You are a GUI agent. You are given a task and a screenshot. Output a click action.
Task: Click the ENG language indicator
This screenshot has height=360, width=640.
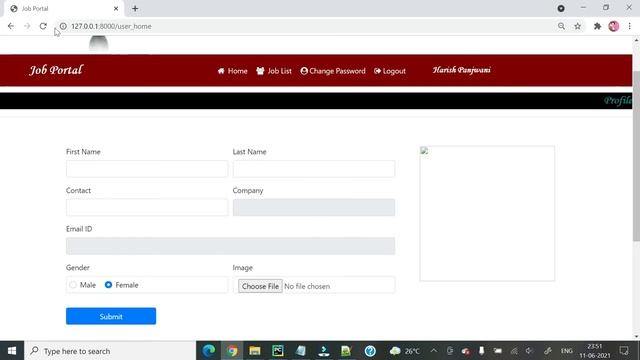coord(567,351)
